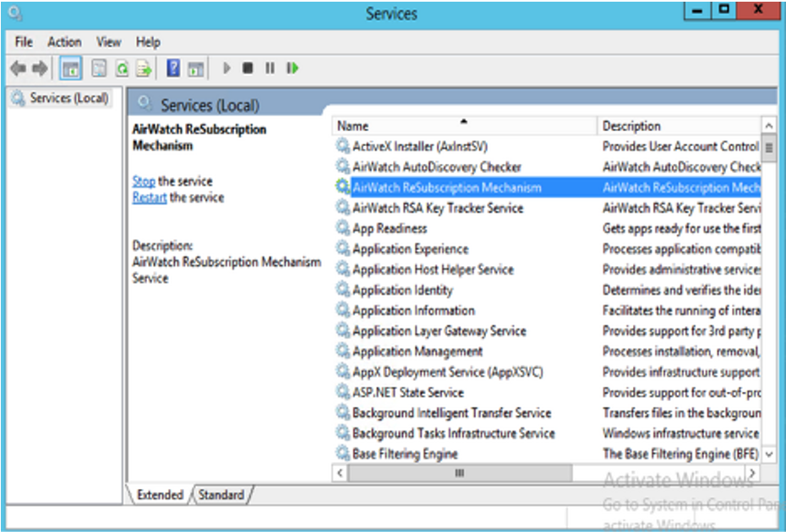Sort services by the Name column header

463,126
